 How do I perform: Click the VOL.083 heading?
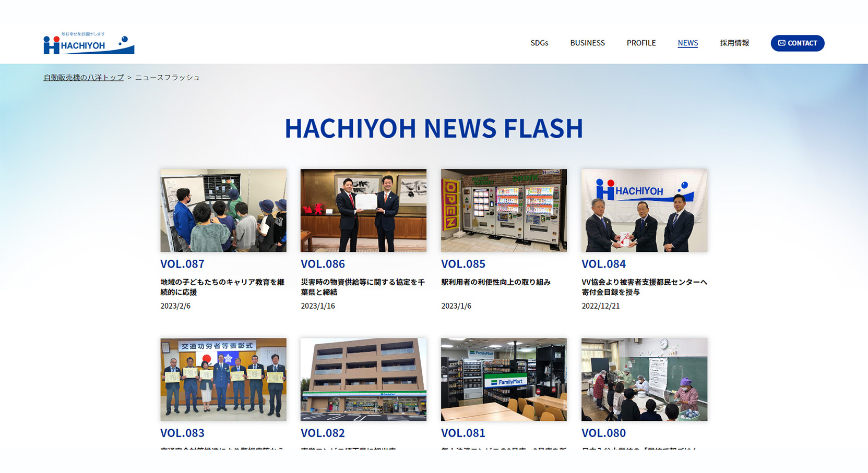182,433
